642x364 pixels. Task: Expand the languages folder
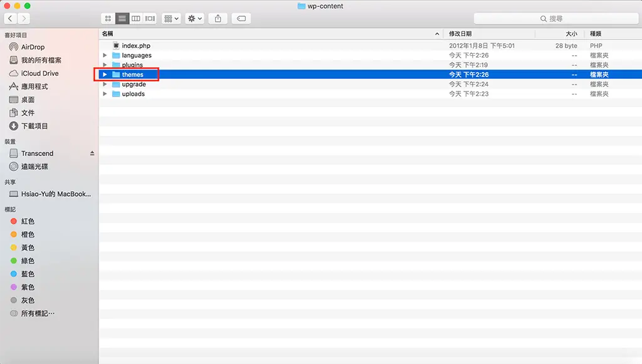(105, 55)
